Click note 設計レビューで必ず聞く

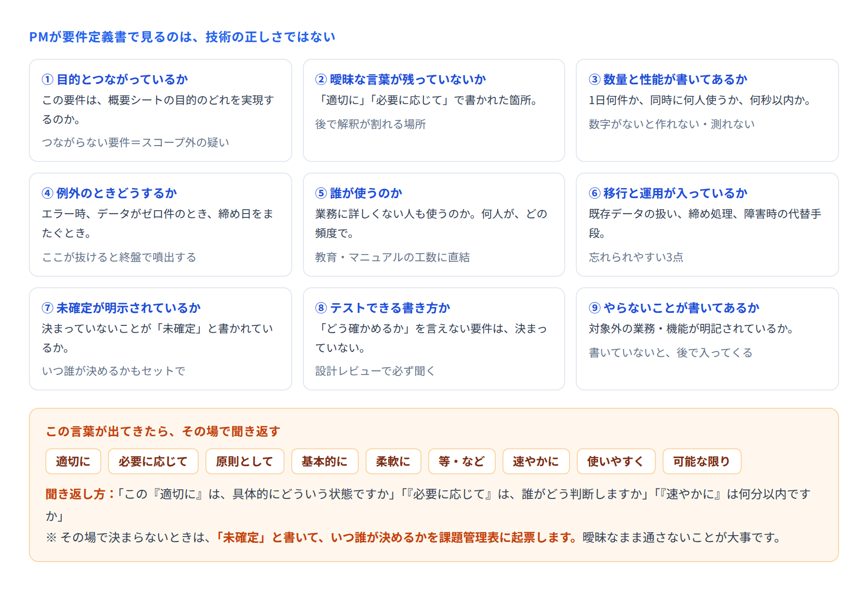375,371
